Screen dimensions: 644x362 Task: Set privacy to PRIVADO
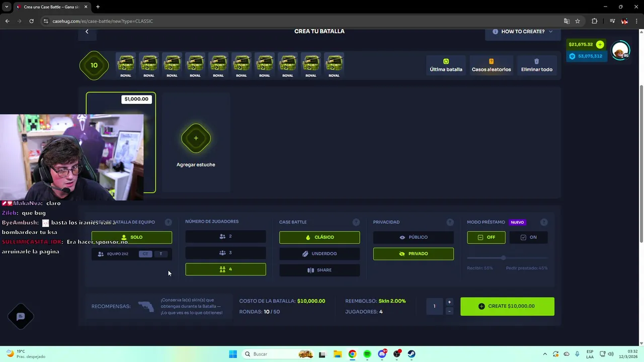click(414, 254)
